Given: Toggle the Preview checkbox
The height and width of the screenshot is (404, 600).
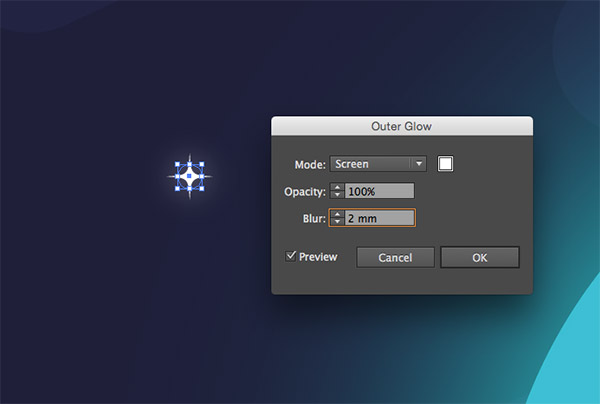Looking at the screenshot, I should tap(291, 256).
